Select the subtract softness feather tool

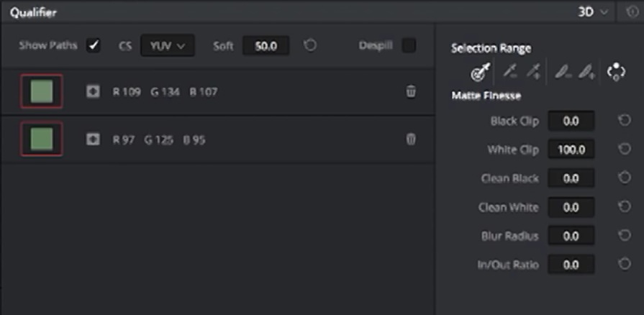564,71
